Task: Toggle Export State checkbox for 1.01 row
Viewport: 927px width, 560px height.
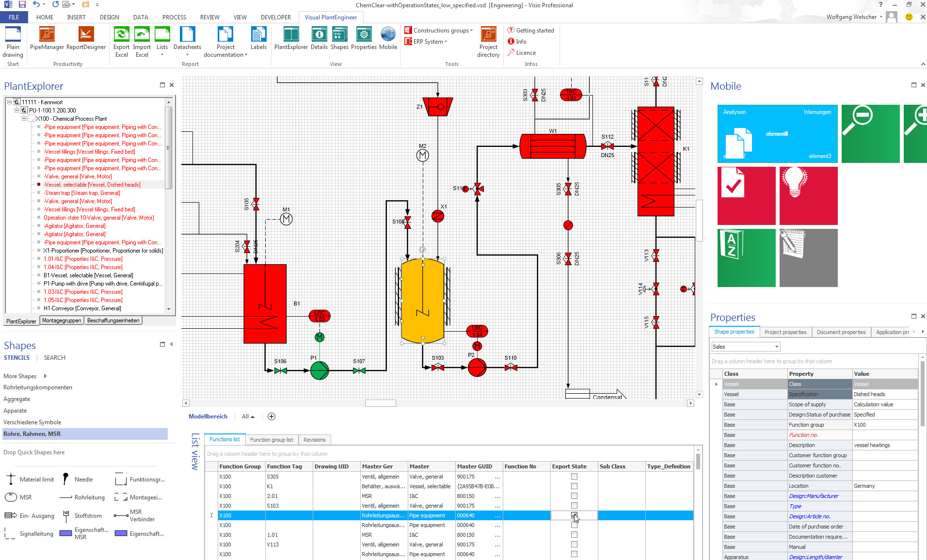Action: click(574, 535)
